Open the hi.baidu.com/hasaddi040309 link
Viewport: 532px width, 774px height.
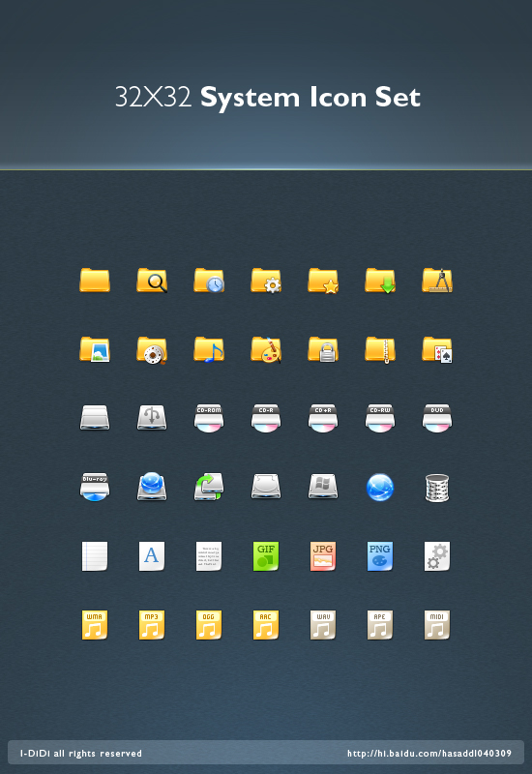point(429,754)
